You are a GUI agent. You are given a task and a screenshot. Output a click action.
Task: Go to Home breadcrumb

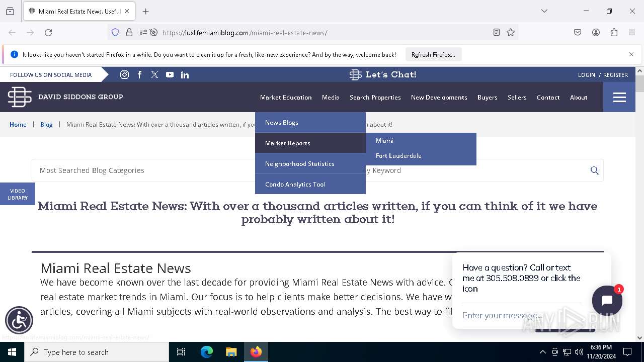click(x=18, y=125)
